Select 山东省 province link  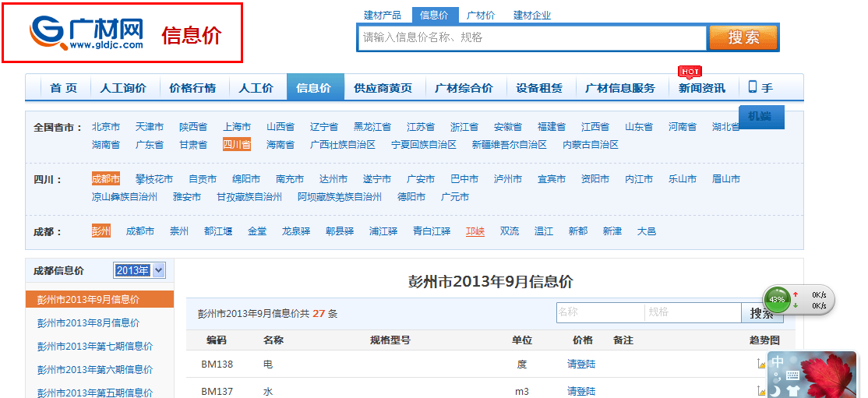639,127
